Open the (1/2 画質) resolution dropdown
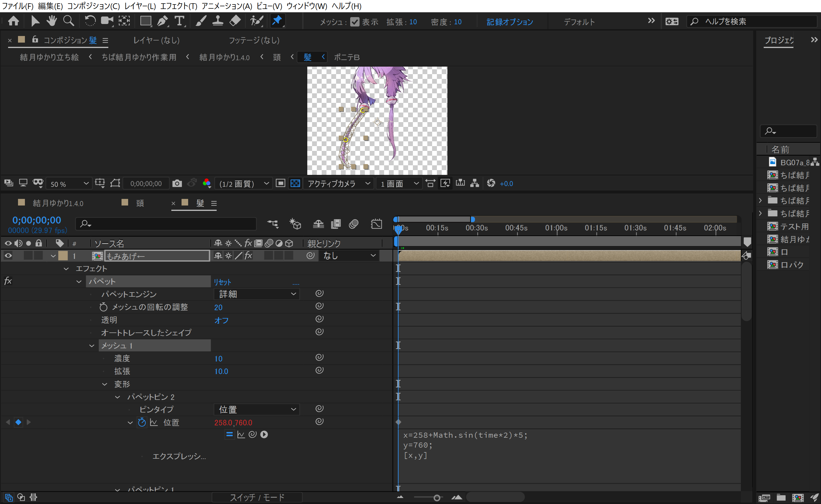The width and height of the screenshot is (821, 504). pos(243,184)
